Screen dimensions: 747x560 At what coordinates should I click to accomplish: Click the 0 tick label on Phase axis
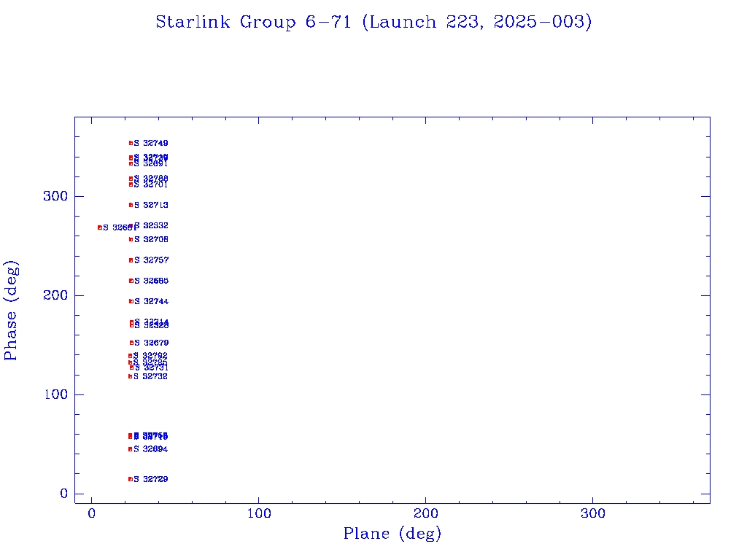[x=64, y=494]
